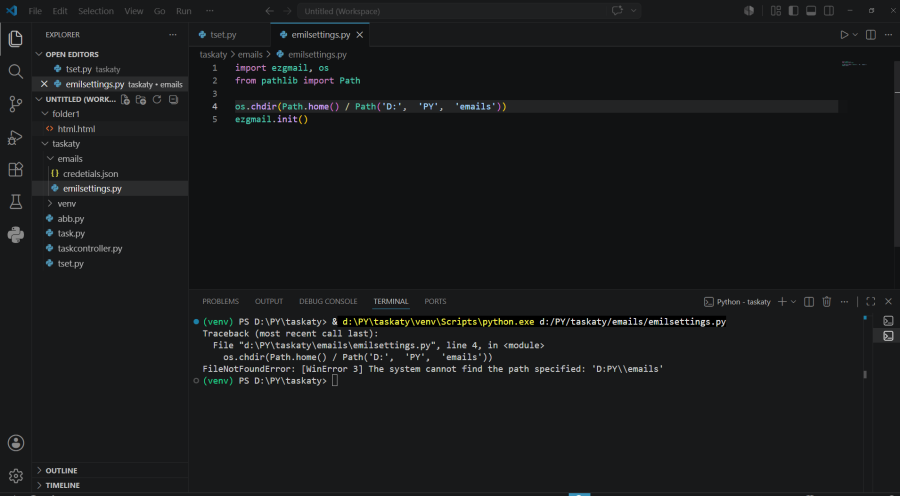Click the New File icon in workspace header
This screenshot has height=496, width=900.
point(125,99)
